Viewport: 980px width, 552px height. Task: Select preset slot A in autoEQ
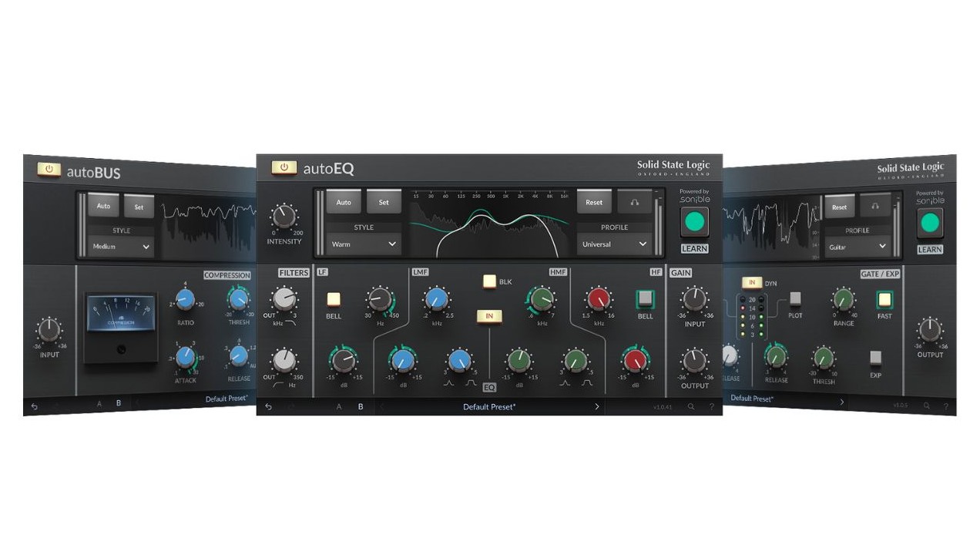pyautogui.click(x=339, y=406)
